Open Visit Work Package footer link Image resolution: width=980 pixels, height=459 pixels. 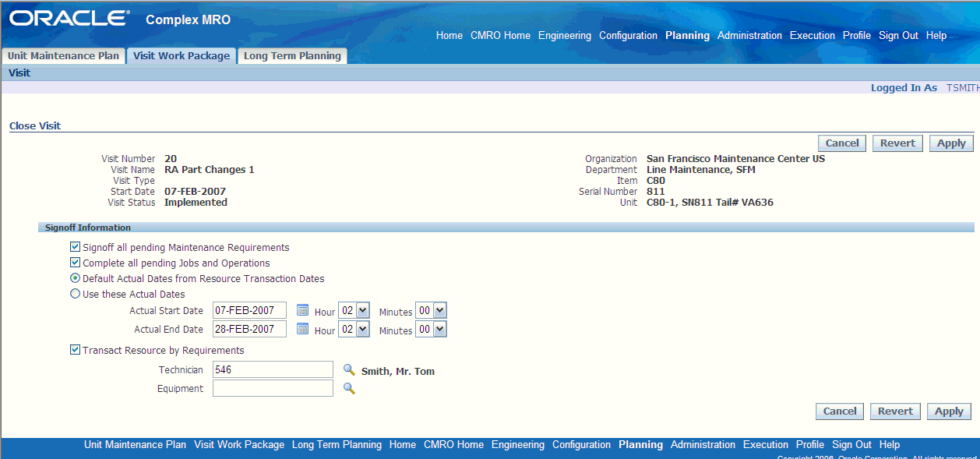point(239,445)
